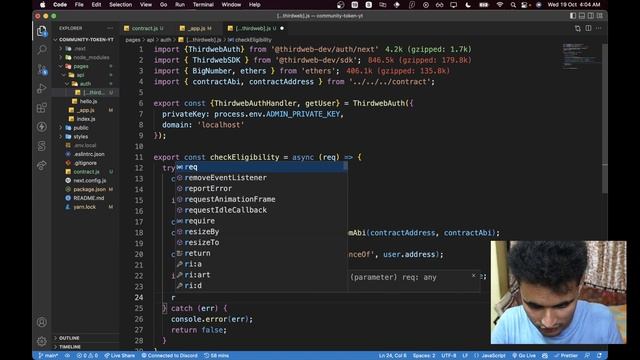640x360 pixels.
Task: Select 'require' autocomplete suggestion
Action: pyautogui.click(x=261, y=221)
